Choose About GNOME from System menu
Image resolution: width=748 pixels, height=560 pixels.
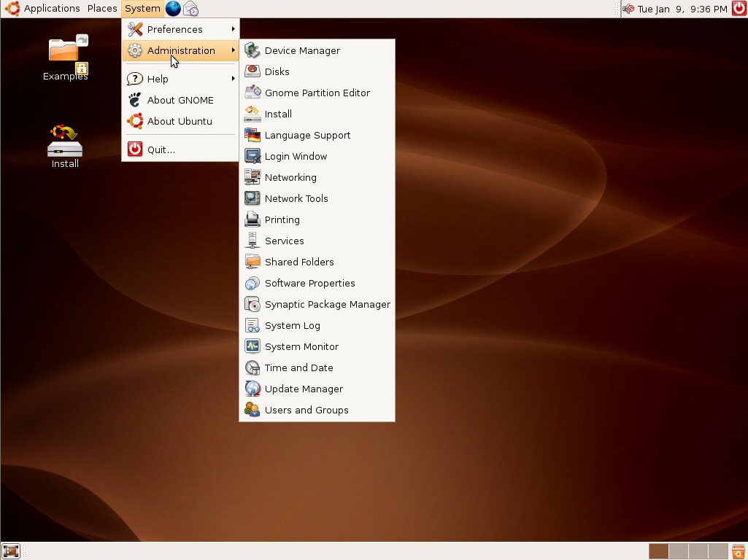pos(180,100)
